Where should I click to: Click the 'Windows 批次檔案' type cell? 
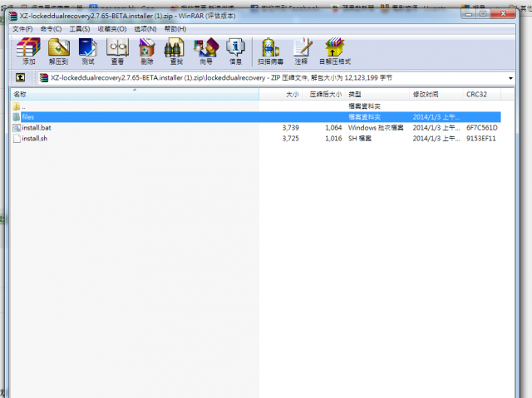tap(376, 128)
